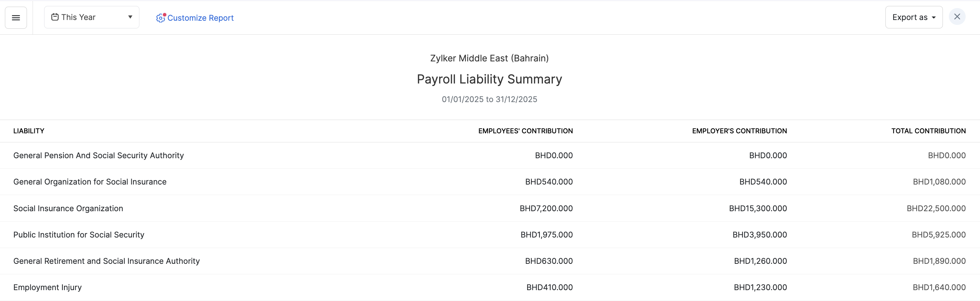The width and height of the screenshot is (980, 301).
Task: Click the Total Contribution column header
Action: 928,131
